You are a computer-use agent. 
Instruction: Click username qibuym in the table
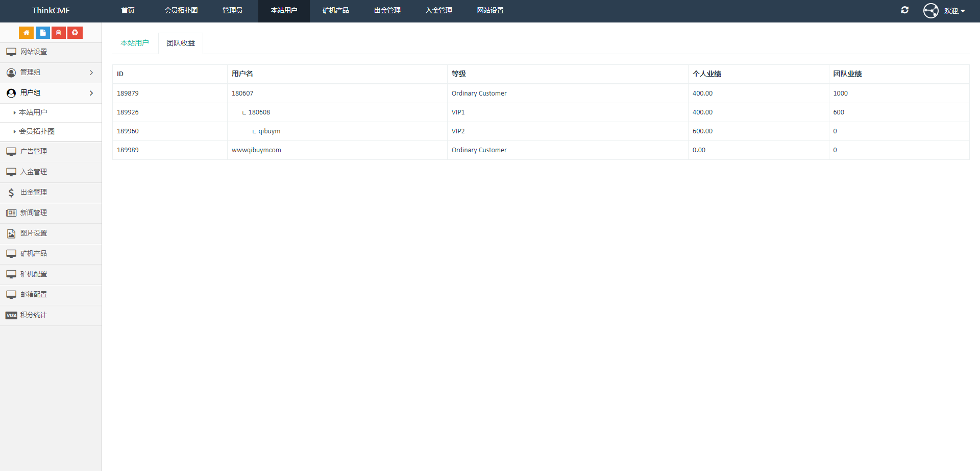pos(269,131)
